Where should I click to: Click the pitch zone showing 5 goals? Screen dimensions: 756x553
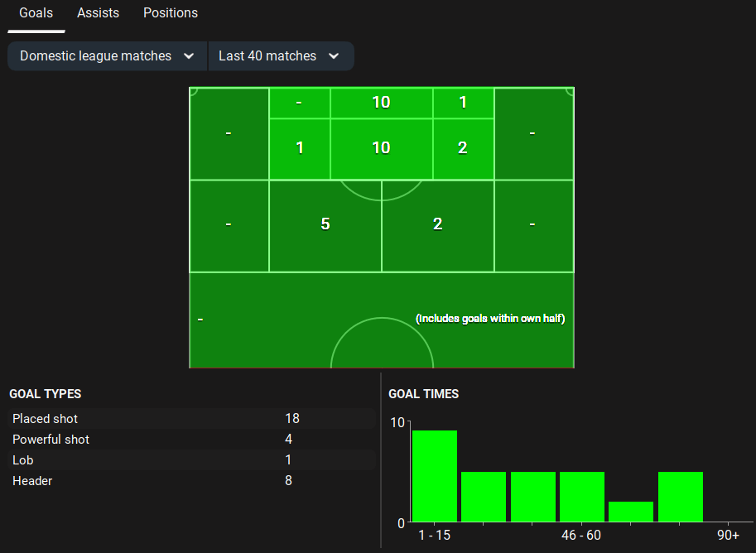point(325,224)
